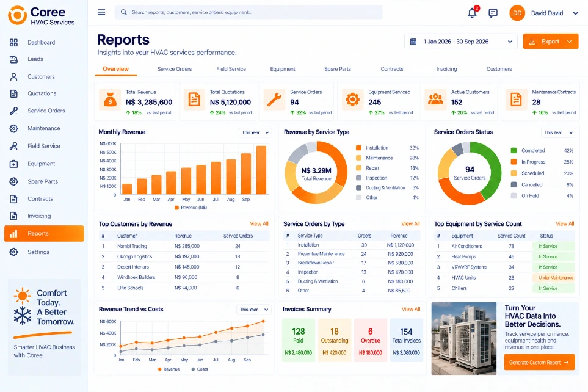The height and width of the screenshot is (392, 588).
Task: Open Monthly Revenue This Year dropdown
Action: coord(255,132)
